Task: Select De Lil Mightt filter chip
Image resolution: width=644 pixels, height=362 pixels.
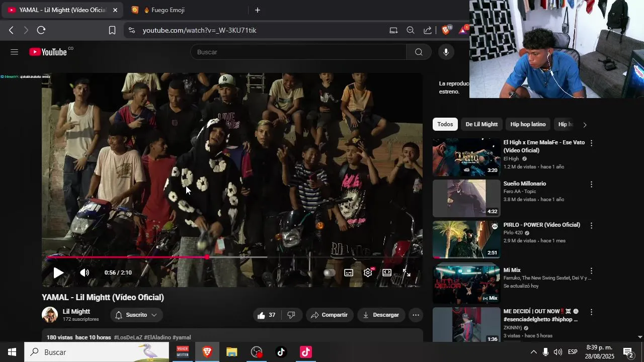Action: tap(481, 124)
